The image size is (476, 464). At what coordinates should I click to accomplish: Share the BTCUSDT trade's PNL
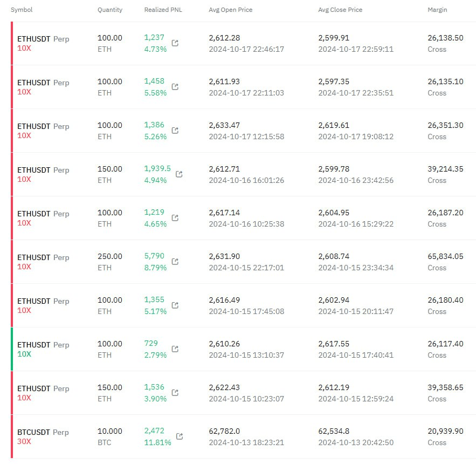180,436
